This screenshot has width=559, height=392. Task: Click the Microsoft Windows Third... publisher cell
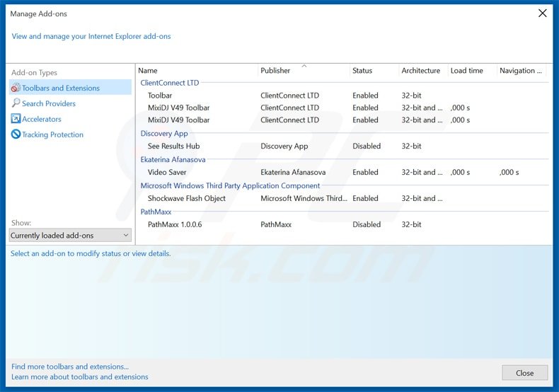tap(304, 198)
